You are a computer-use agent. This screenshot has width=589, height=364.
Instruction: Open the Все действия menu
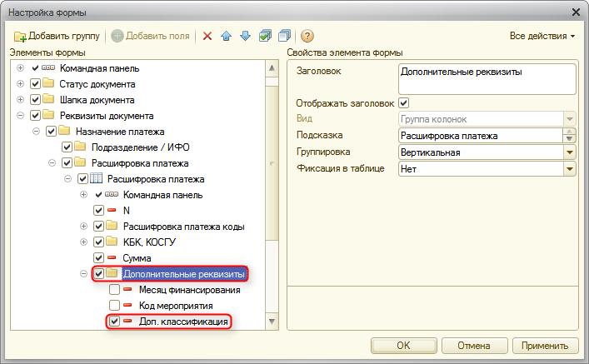click(542, 36)
